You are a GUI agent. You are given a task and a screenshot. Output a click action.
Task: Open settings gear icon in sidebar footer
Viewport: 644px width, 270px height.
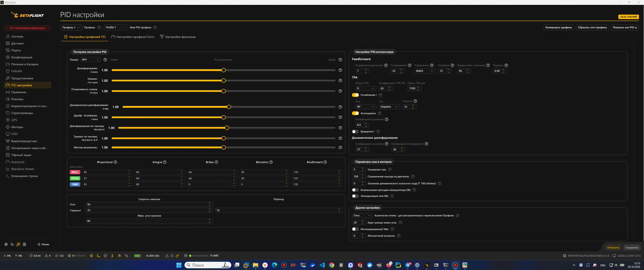[x=6, y=244]
